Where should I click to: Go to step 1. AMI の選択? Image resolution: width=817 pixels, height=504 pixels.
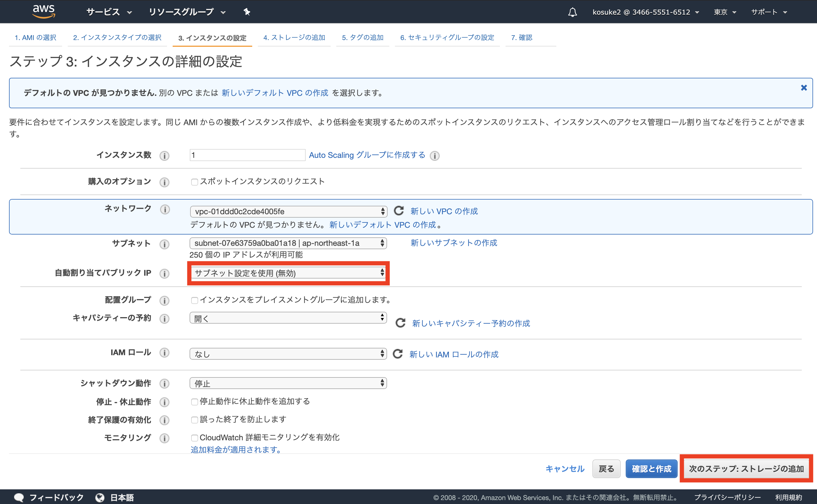[35, 38]
